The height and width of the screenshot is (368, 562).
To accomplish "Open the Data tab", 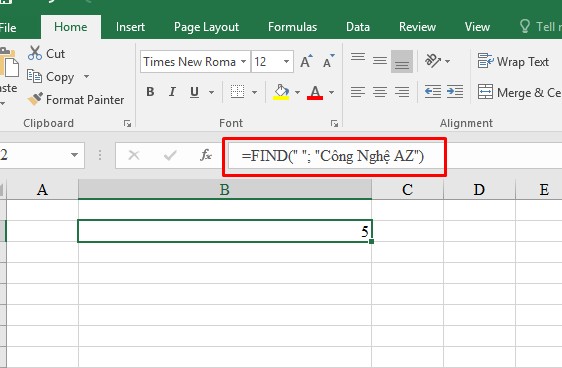I will coord(358,27).
